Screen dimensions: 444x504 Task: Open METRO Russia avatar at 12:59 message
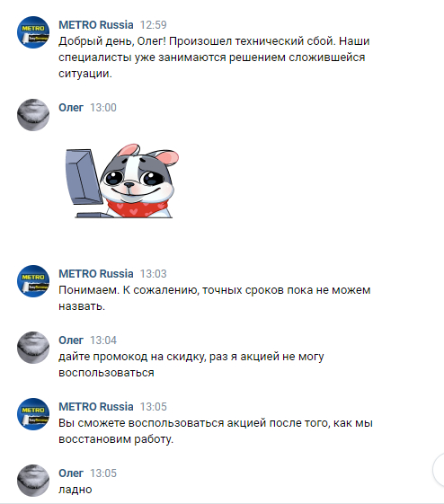click(33, 32)
